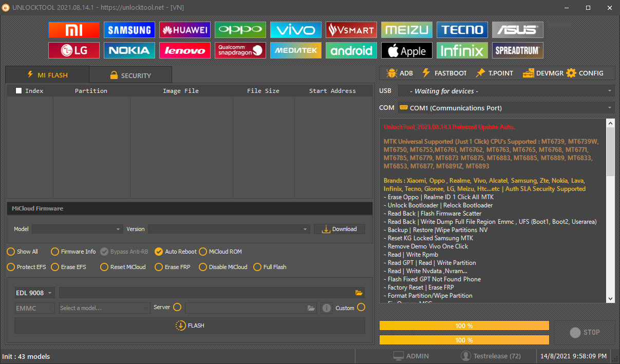
Task: Open the T.POINT test point viewer
Action: point(494,73)
